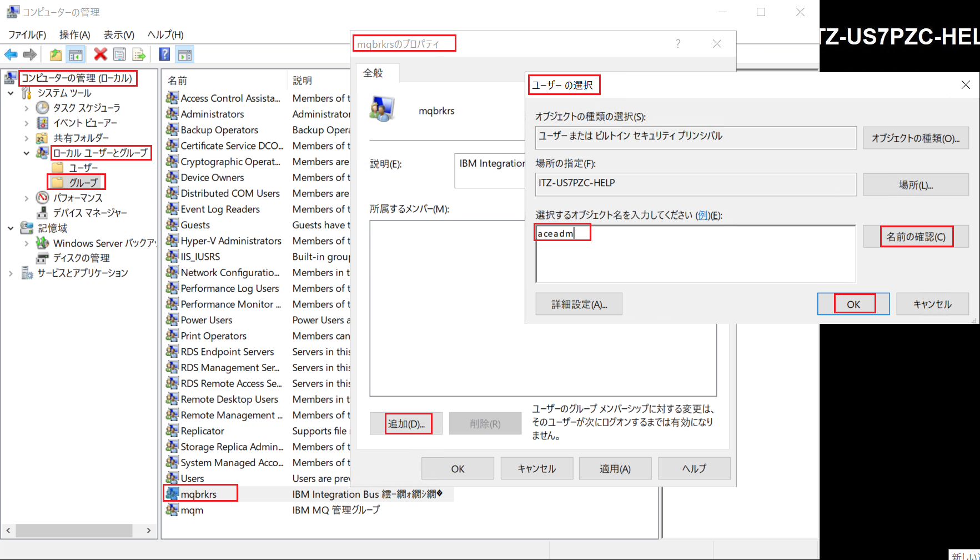Viewport: 980px width, 560px height.
Task: Click the blue Help question mark icon
Action: coord(164,54)
